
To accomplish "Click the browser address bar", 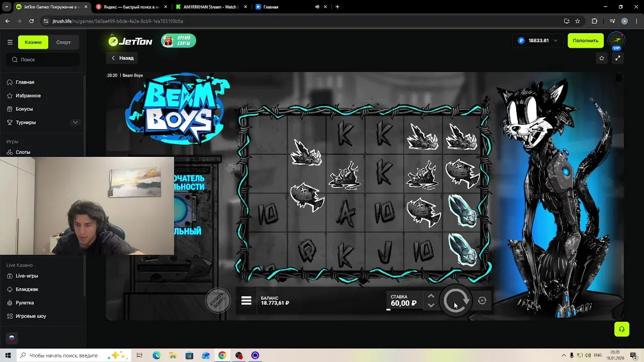I will 302,21.
